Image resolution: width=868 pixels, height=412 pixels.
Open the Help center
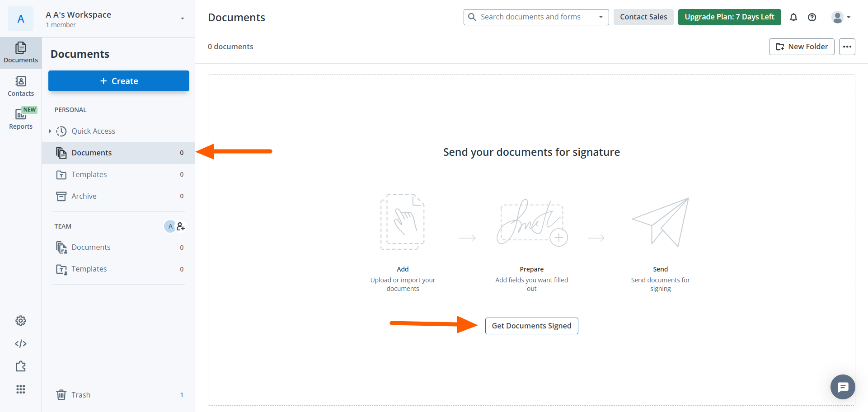812,17
